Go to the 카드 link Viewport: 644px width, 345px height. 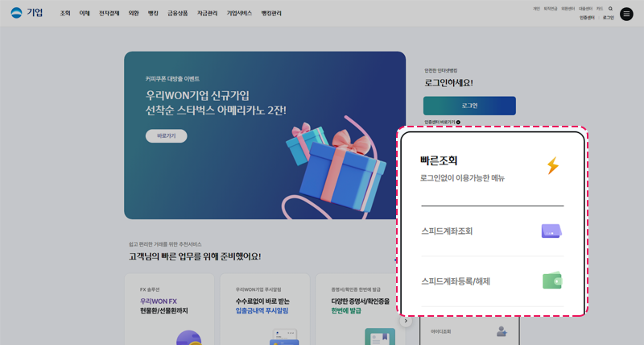pos(600,9)
